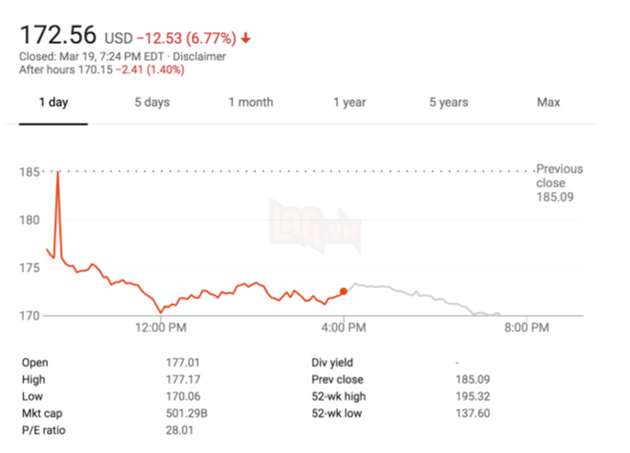Image resolution: width=630 pixels, height=453 pixels.
Task: Click the Mkt cap value 501.29B
Action: point(184,413)
